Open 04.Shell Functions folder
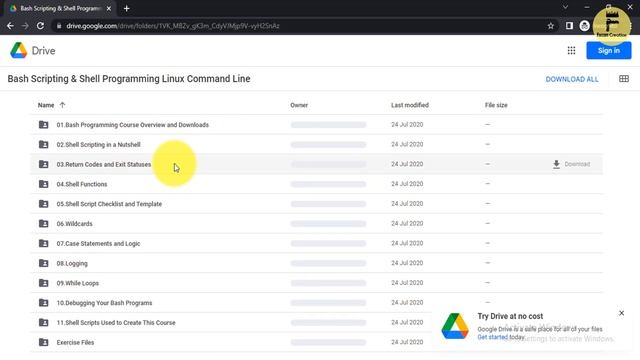The height and width of the screenshot is (360, 640). [82, 184]
